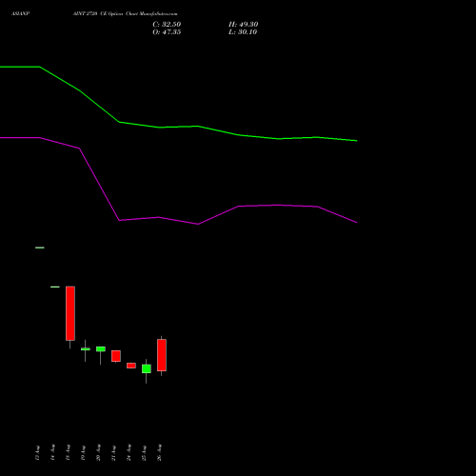This screenshot has height=476, width=476.
Task: Select the green candle above 20 Aug
Action: pos(101,349)
